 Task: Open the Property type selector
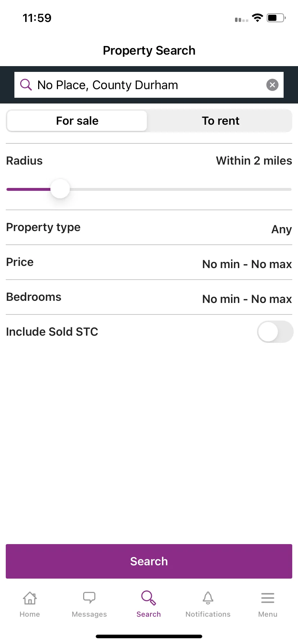[x=149, y=227]
